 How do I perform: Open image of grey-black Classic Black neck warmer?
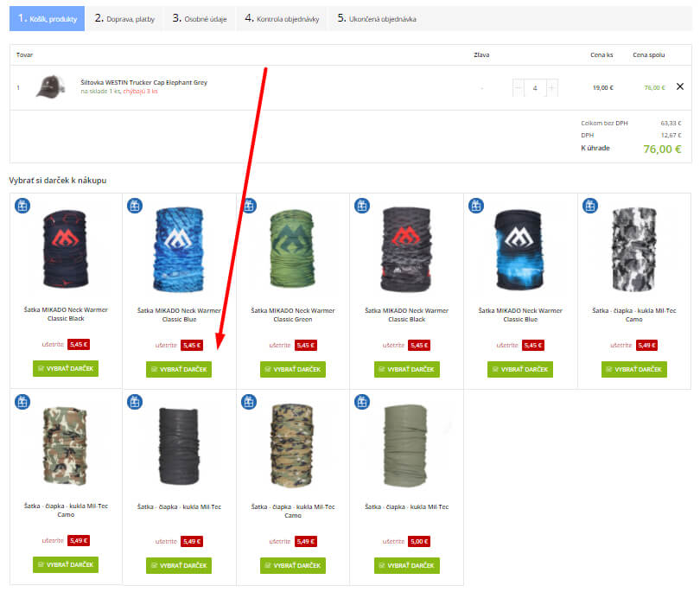(x=406, y=249)
